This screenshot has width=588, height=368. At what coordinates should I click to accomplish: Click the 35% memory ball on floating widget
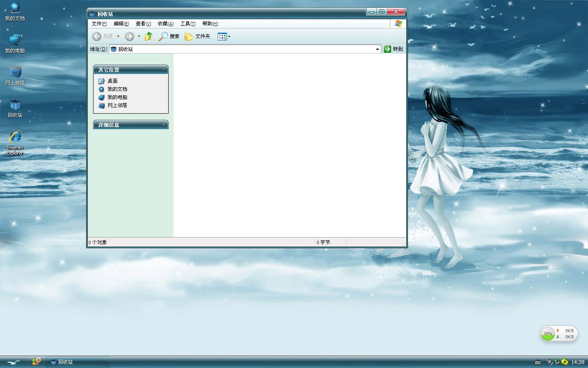548,334
